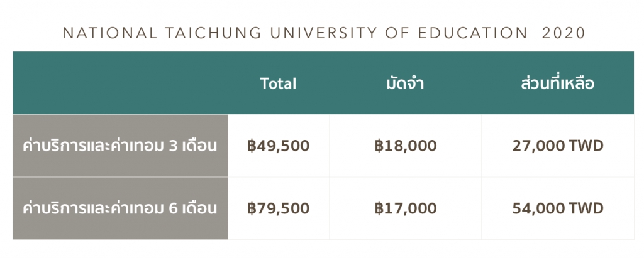Click the word NATIONAL in the title
The width and height of the screenshot is (644, 258).
pos(110,33)
